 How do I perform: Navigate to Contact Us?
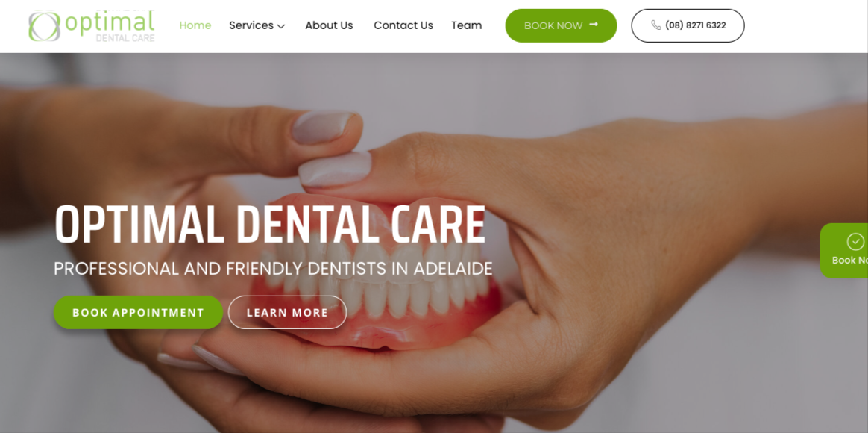[x=403, y=25]
